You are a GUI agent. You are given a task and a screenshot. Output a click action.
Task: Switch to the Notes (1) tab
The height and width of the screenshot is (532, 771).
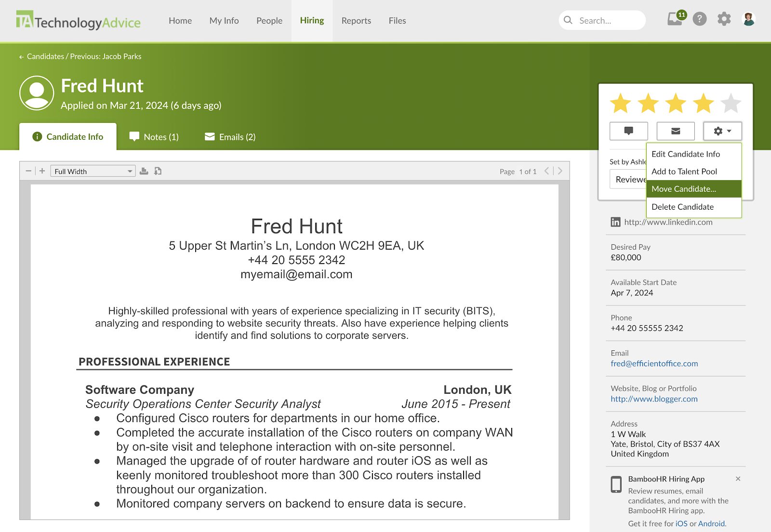pyautogui.click(x=154, y=137)
